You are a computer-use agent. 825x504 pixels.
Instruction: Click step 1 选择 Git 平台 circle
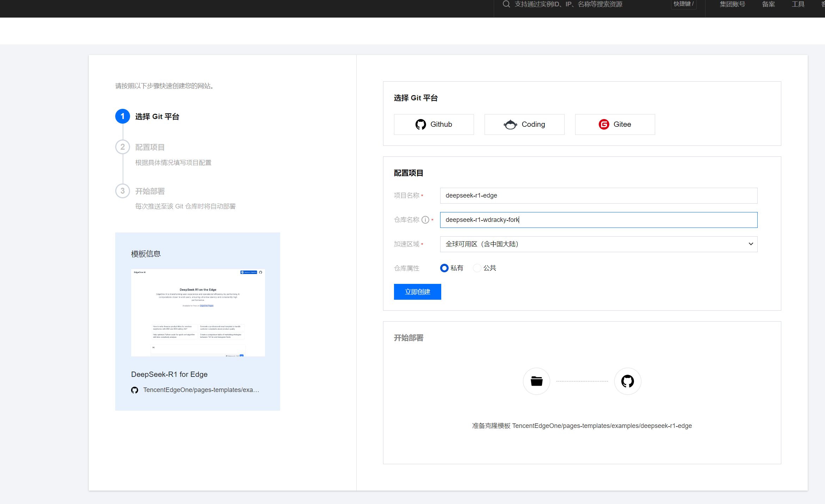(x=122, y=116)
